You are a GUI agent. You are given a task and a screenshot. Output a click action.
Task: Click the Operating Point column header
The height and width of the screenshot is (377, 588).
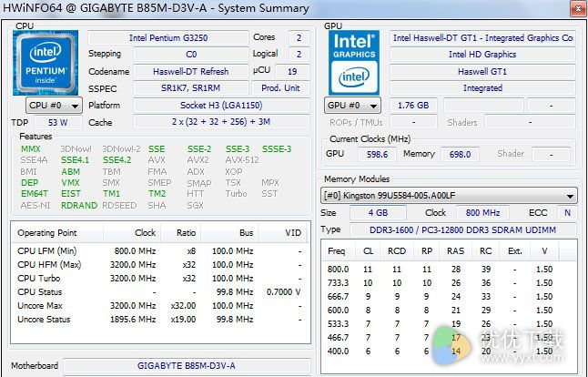56,233
